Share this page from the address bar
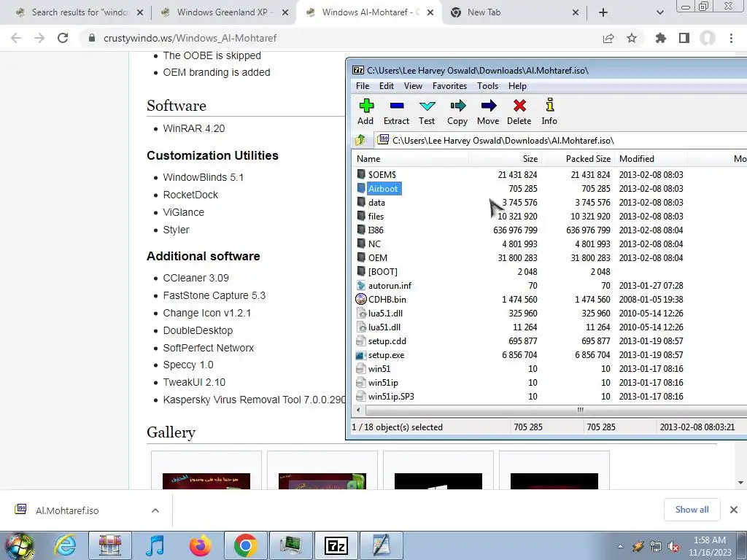Viewport: 747px width, 560px height. (608, 38)
